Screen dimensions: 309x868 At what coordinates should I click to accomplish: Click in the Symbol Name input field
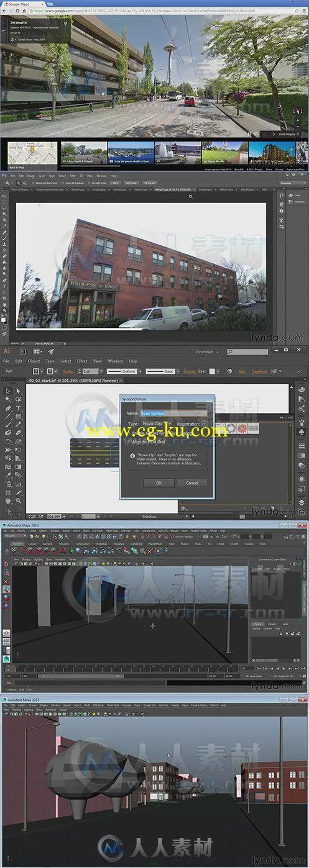point(175,412)
